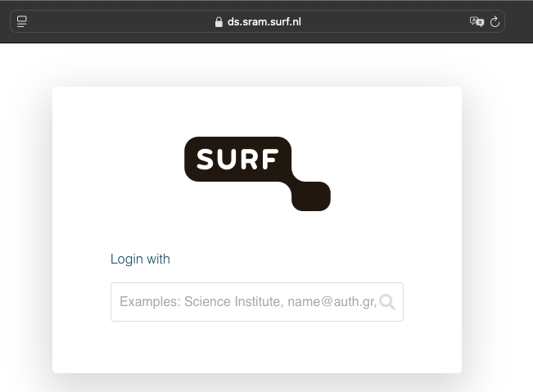Select the ds.sram.surf.nl URL text

point(264,22)
